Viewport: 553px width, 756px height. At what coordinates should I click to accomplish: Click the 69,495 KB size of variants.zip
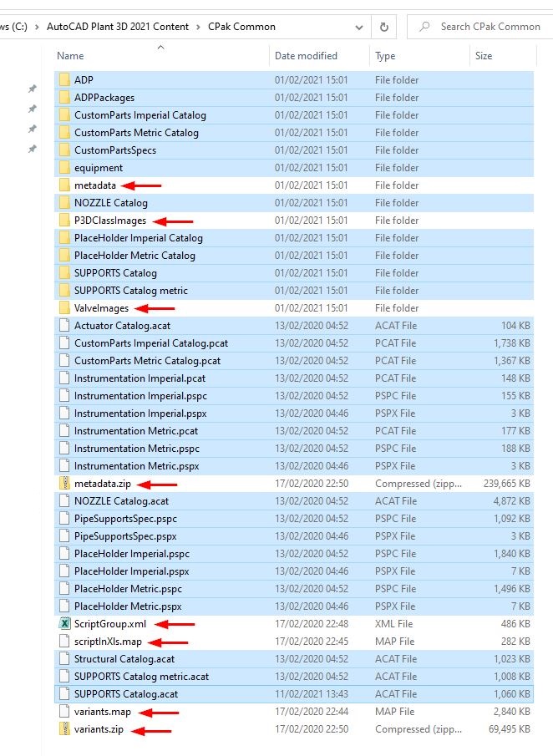(x=509, y=729)
